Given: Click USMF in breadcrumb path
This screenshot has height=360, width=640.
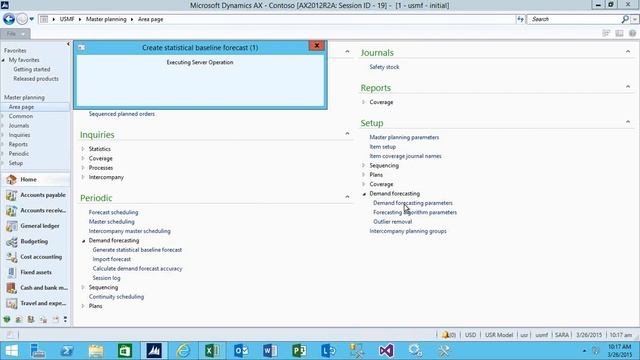Looking at the screenshot, I should 67,19.
